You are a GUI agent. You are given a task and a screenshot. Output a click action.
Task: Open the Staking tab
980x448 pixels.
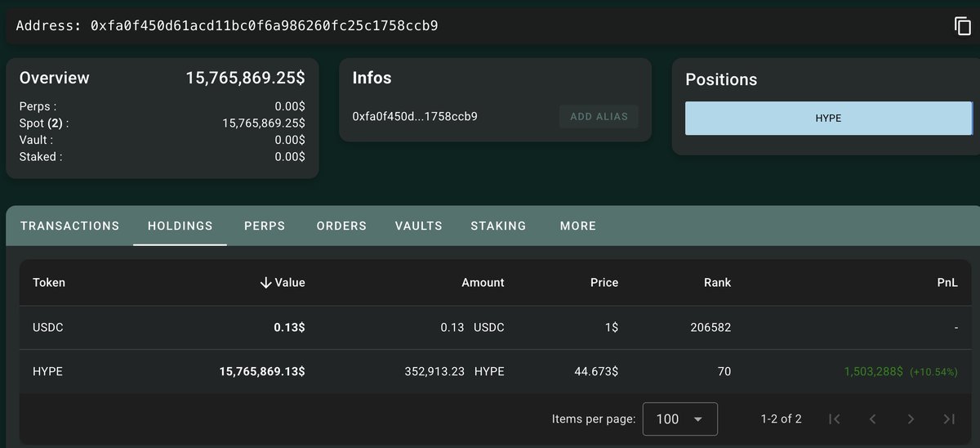[x=498, y=226]
